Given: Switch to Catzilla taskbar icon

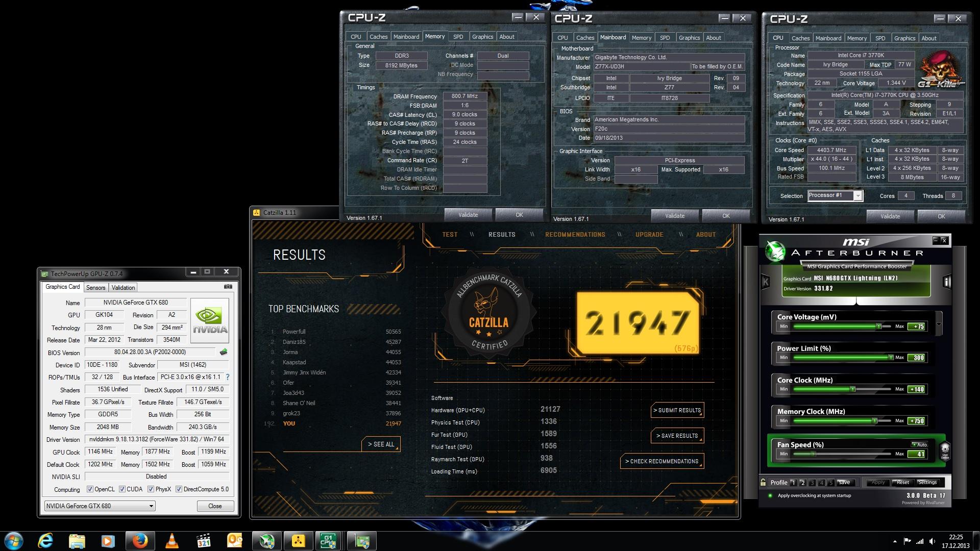Looking at the screenshot, I should pyautogui.click(x=299, y=541).
